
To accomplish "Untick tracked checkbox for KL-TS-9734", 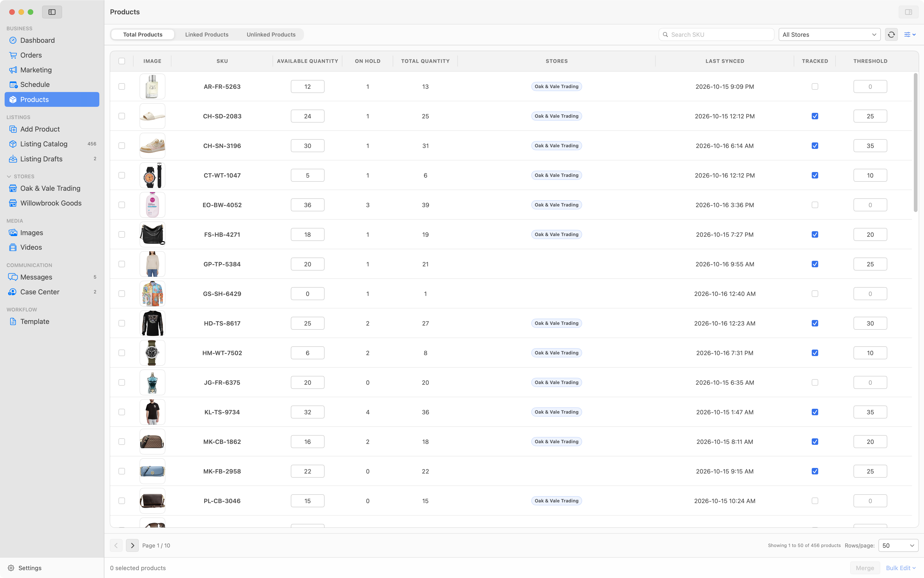I will 815,412.
